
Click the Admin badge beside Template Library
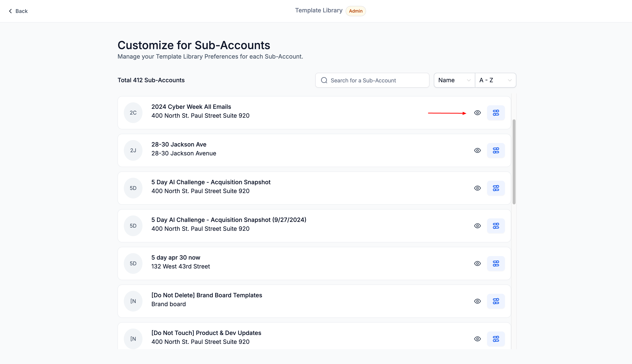356,11
